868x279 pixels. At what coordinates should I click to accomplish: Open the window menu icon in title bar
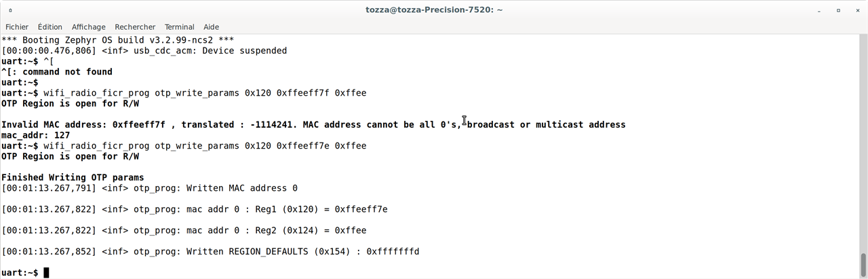10,10
